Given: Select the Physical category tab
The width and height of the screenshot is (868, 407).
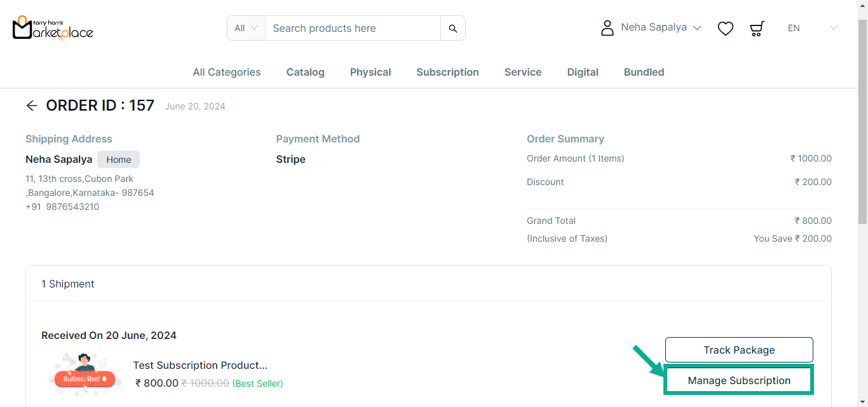Looking at the screenshot, I should click(x=370, y=72).
